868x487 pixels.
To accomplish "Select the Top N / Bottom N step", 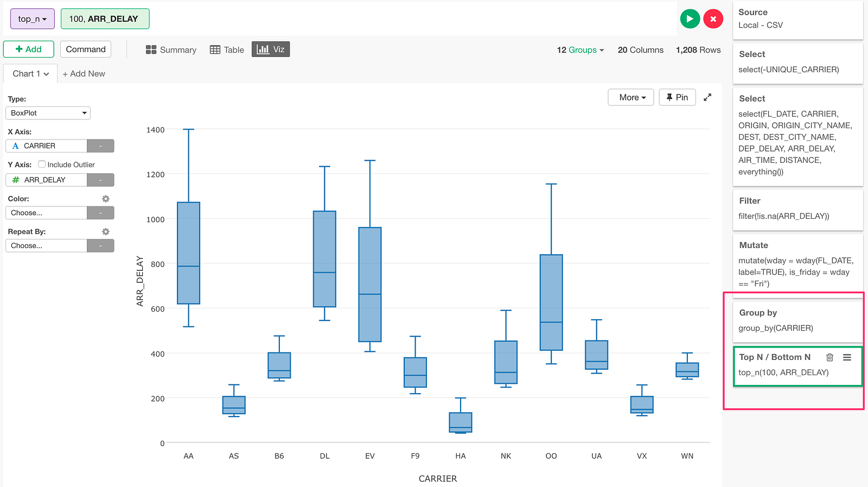I will point(797,366).
